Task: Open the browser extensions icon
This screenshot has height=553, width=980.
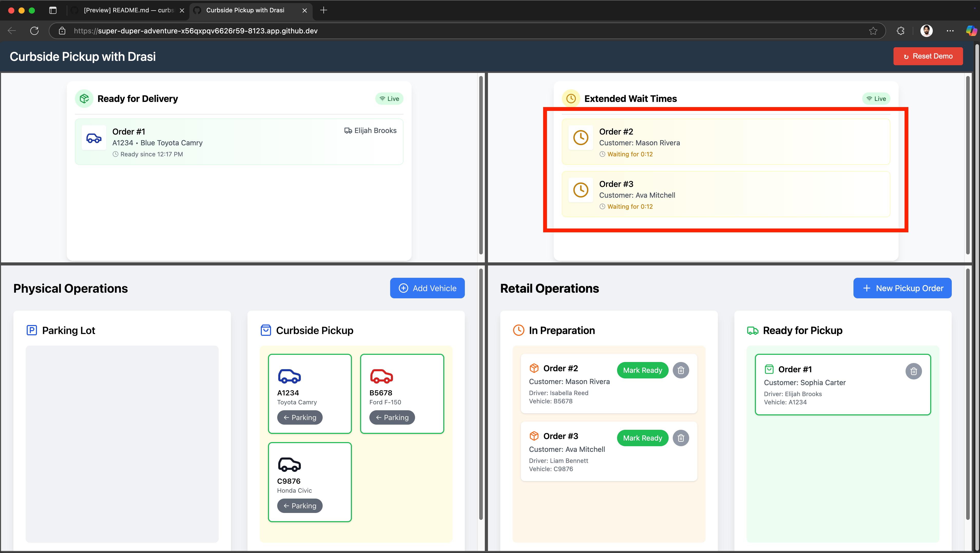Action: pos(900,31)
